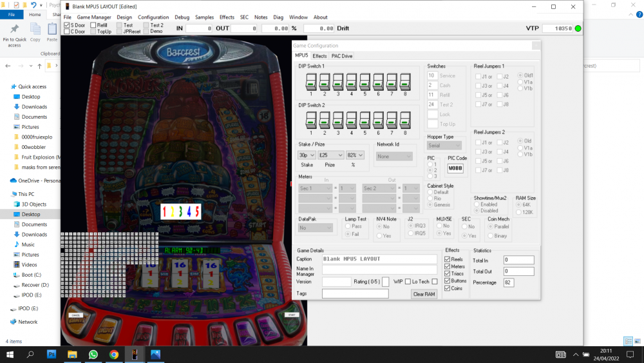Click the Clear RAM button
This screenshot has height=363, width=644.
coord(424,295)
